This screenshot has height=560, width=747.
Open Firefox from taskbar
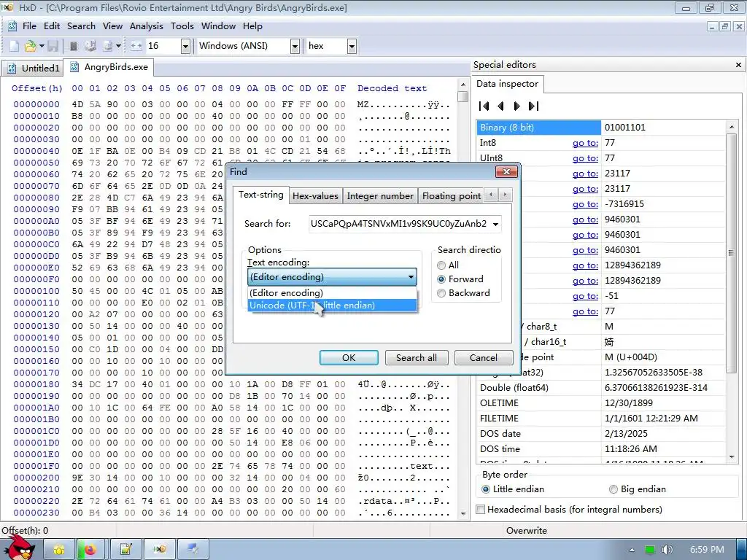tap(90, 550)
